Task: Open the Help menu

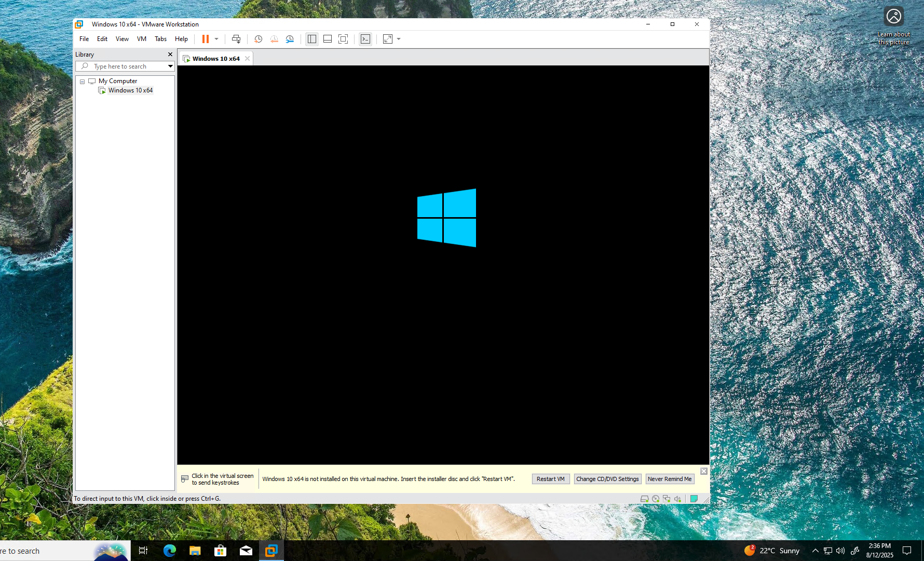Action: coord(181,39)
